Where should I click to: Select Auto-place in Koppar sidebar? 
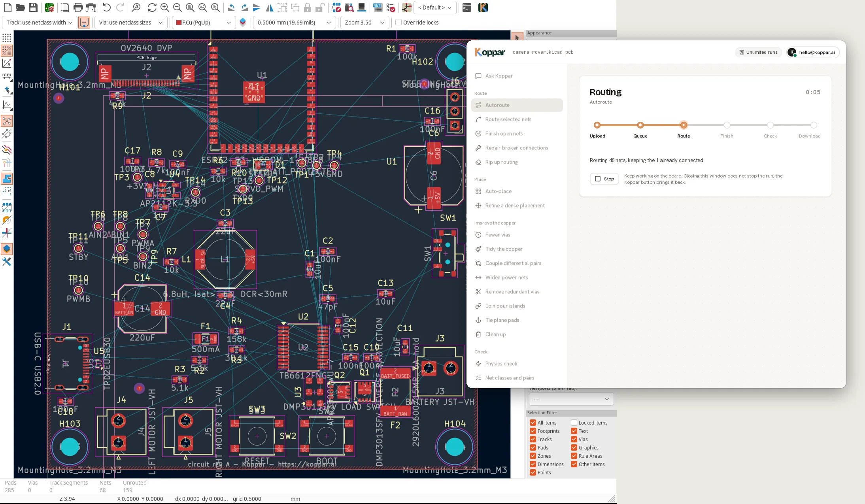517,191
